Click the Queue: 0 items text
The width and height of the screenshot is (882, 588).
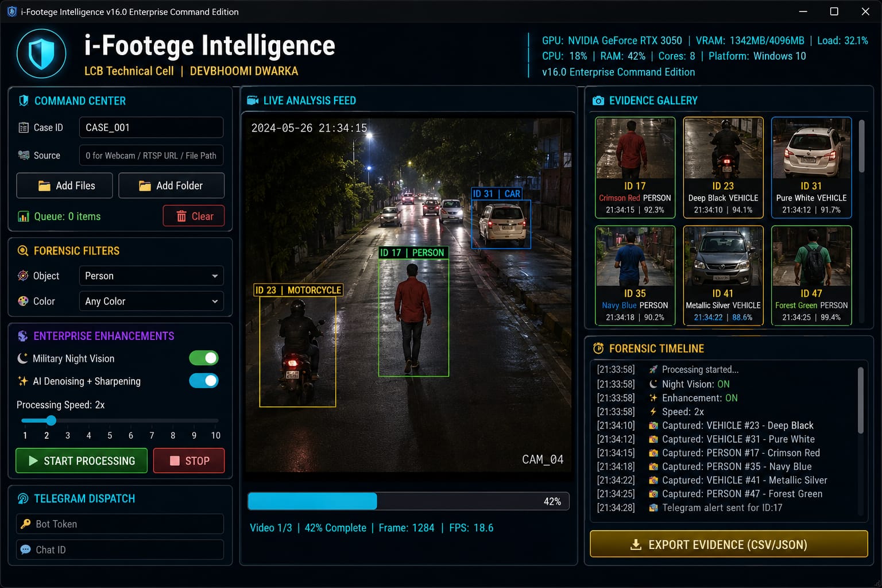[67, 216]
